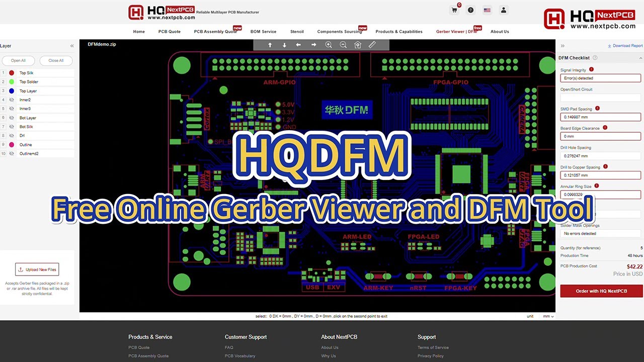Click the Signal Integrity result field
644x362 pixels.
click(601, 78)
